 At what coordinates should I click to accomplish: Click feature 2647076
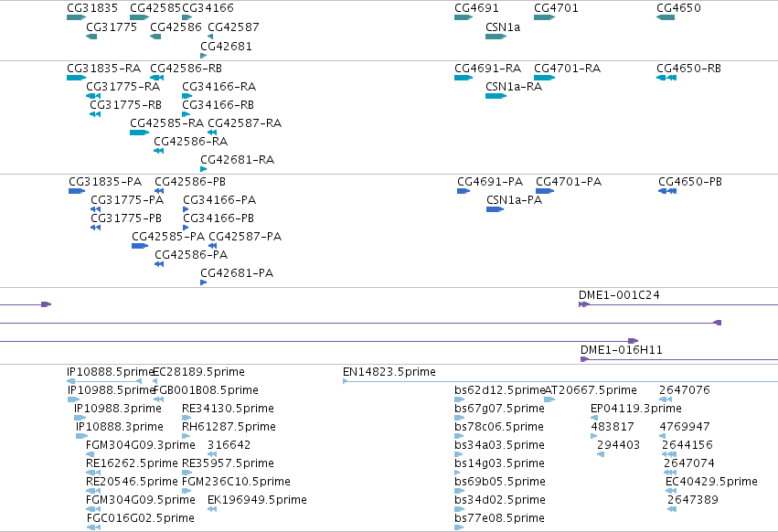(684, 390)
